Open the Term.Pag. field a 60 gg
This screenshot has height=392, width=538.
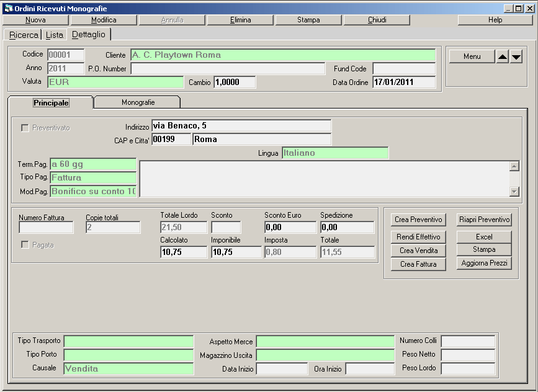[x=93, y=164]
